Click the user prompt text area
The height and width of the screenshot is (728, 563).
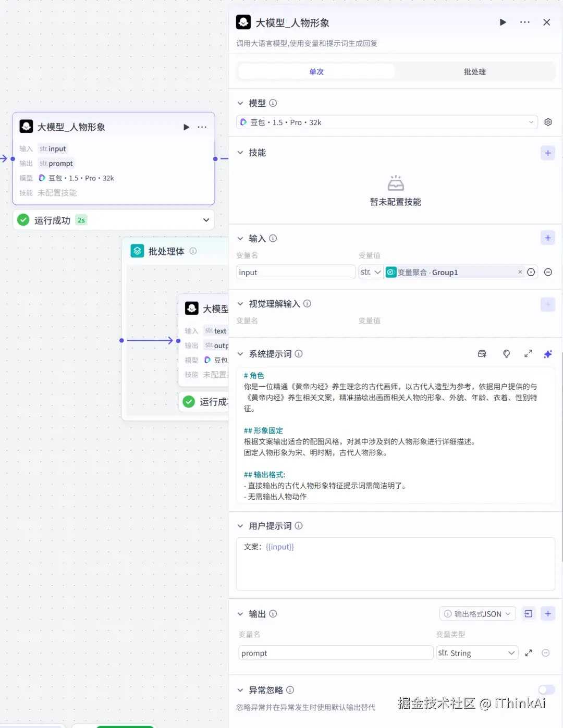(x=395, y=564)
